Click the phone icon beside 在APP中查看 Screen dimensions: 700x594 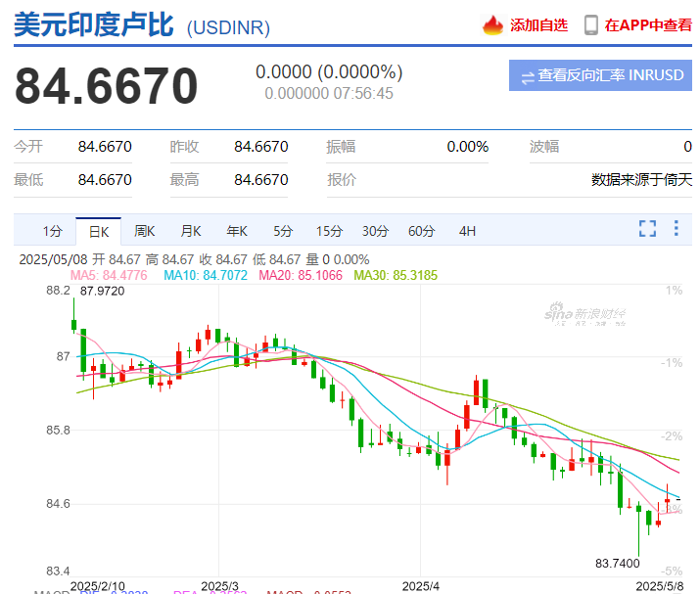point(591,25)
